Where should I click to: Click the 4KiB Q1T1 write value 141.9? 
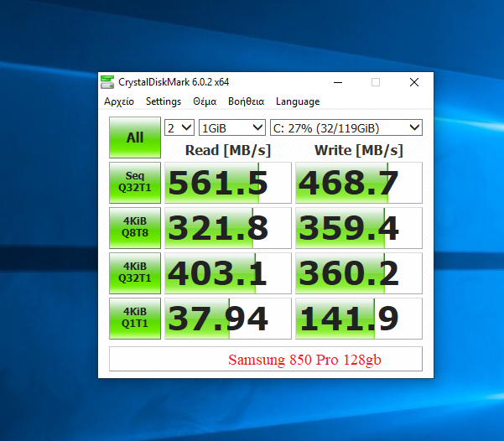click(x=359, y=319)
